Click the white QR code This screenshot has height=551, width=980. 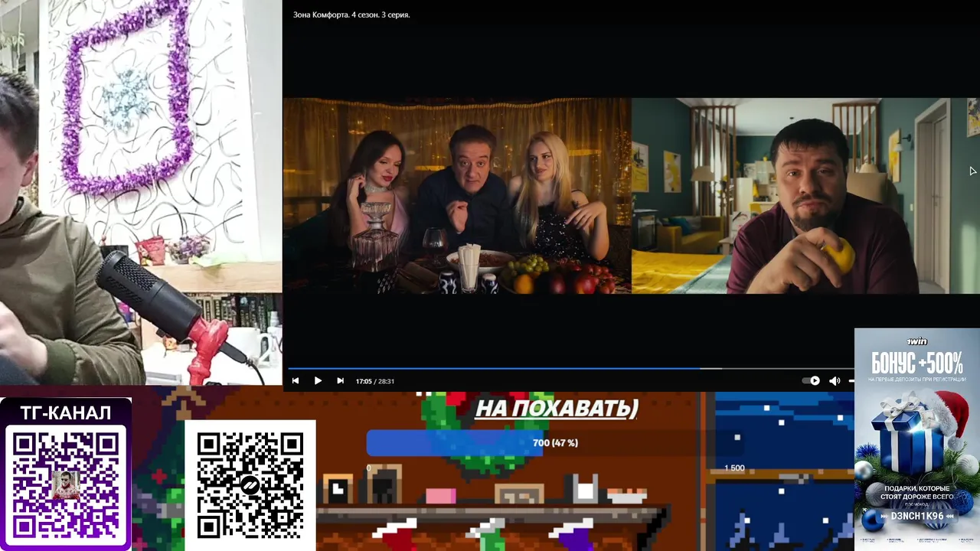click(250, 485)
